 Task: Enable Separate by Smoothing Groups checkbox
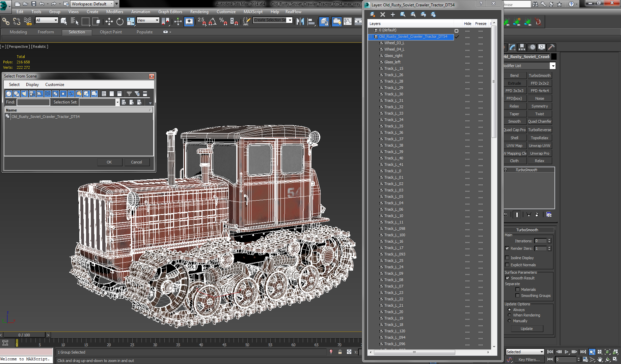point(517,296)
